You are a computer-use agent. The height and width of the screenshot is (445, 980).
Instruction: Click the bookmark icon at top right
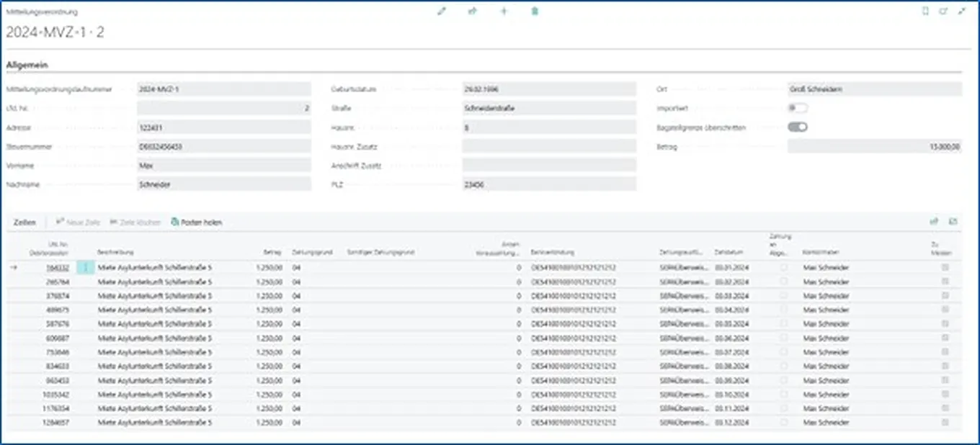[926, 12]
